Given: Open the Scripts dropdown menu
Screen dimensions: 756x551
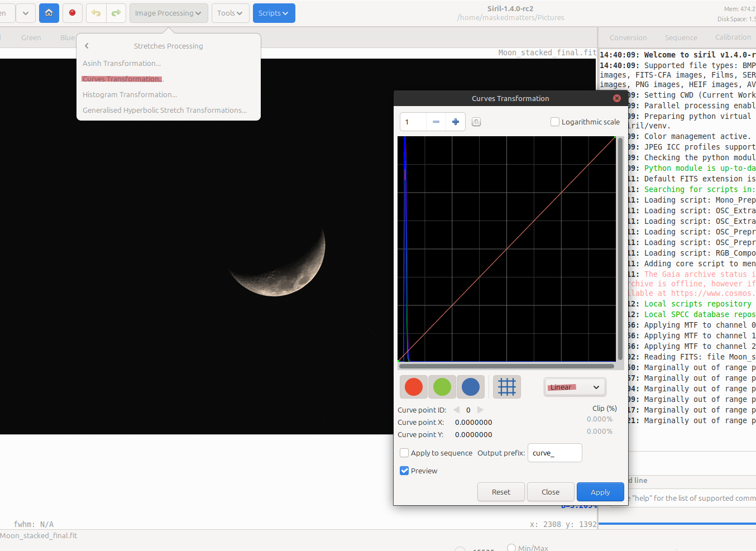Looking at the screenshot, I should click(274, 13).
